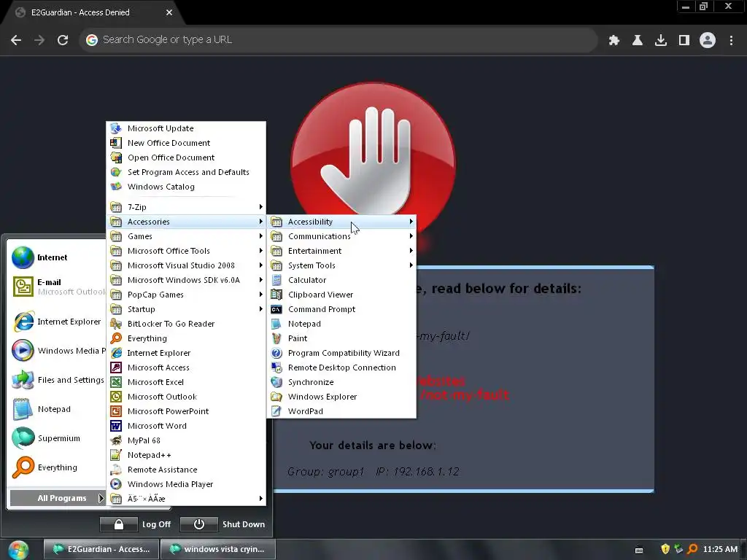
Task: Click the Windows Start orb
Action: pyautogui.click(x=18, y=550)
